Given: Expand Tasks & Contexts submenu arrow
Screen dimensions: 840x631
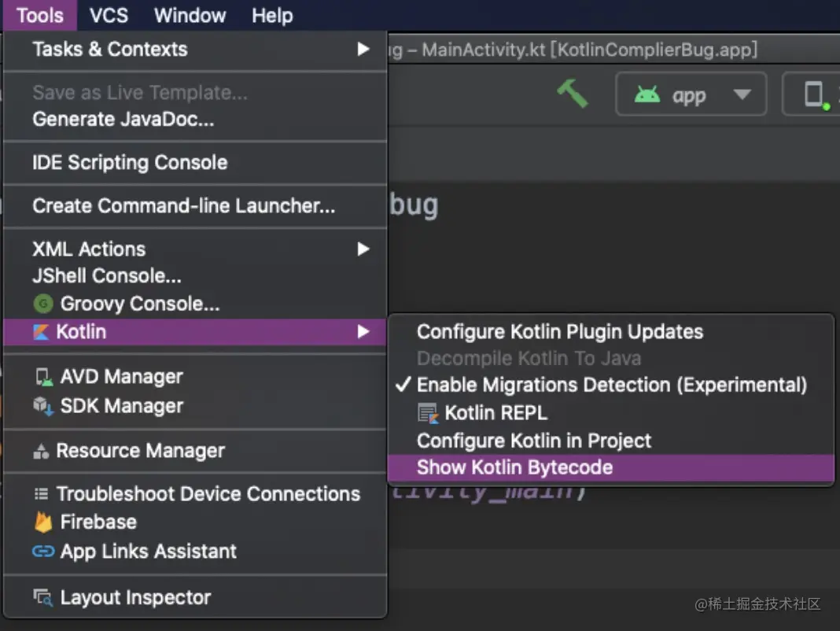Looking at the screenshot, I should click(363, 50).
